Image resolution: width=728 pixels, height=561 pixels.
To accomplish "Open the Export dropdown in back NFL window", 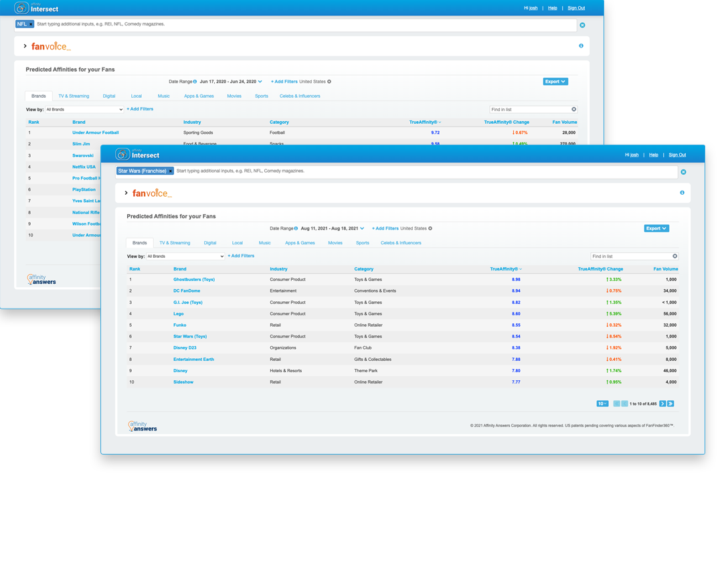I will (555, 82).
